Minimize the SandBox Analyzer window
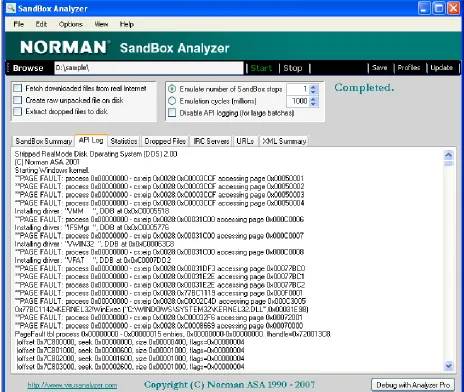Viewport: 464px width, 392px height. pos(424,8)
